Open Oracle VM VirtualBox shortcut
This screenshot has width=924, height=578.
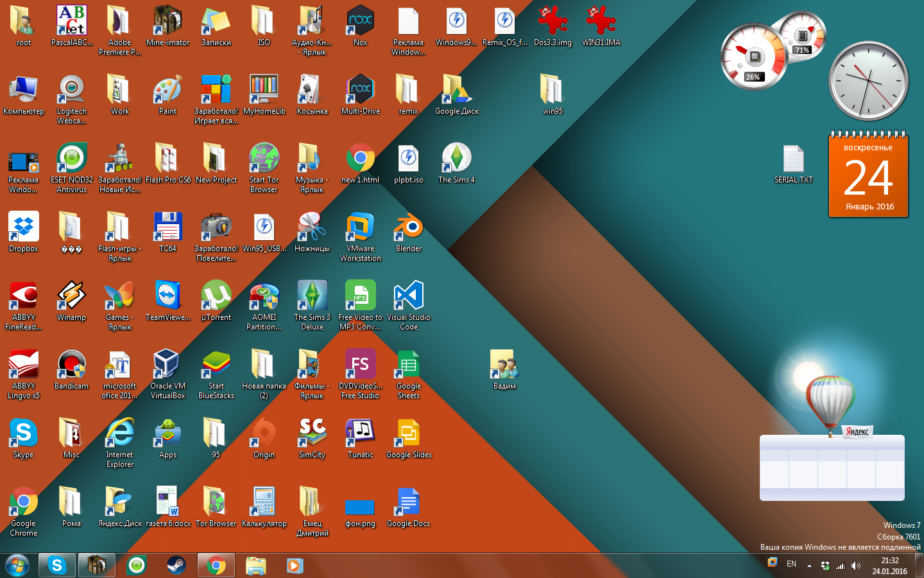[167, 374]
